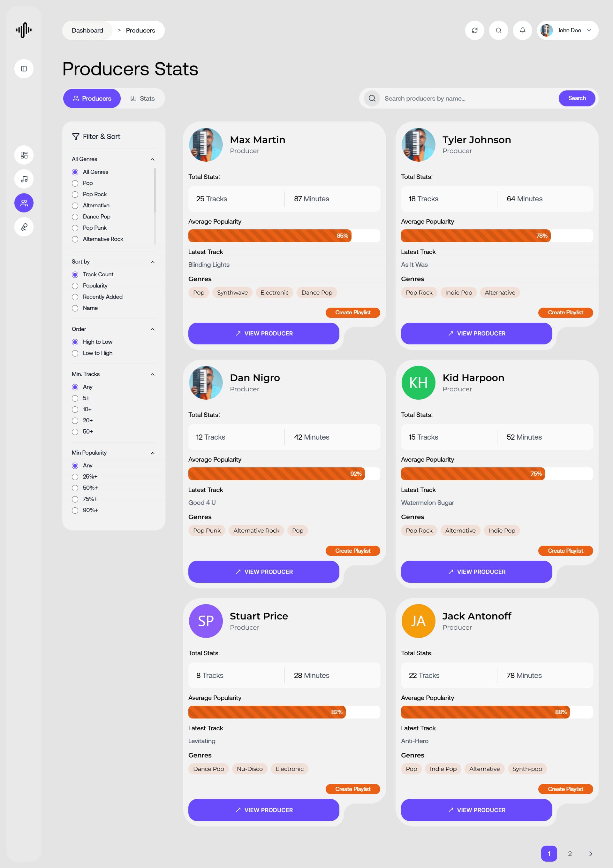
Task: Open the microphone artists icon
Action: (24, 227)
